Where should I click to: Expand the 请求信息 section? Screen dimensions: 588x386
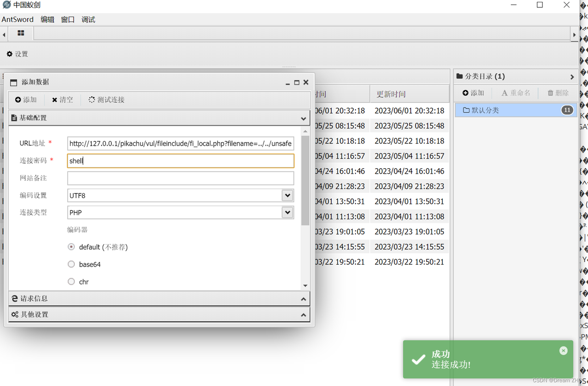point(159,299)
